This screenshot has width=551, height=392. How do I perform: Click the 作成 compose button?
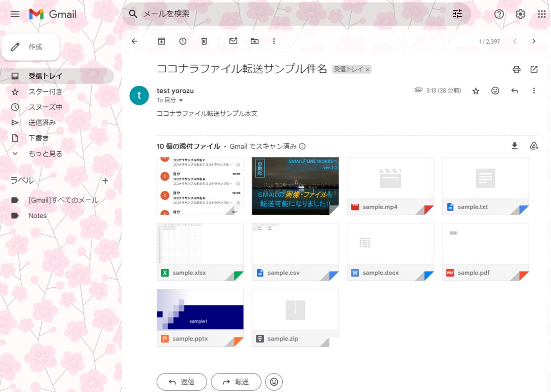[x=31, y=47]
